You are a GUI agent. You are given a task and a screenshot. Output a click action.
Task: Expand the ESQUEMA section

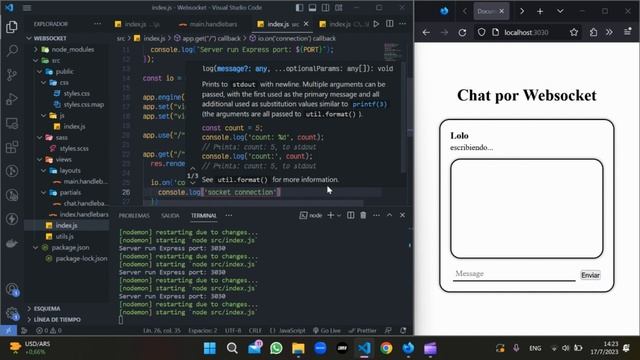[x=47, y=309]
